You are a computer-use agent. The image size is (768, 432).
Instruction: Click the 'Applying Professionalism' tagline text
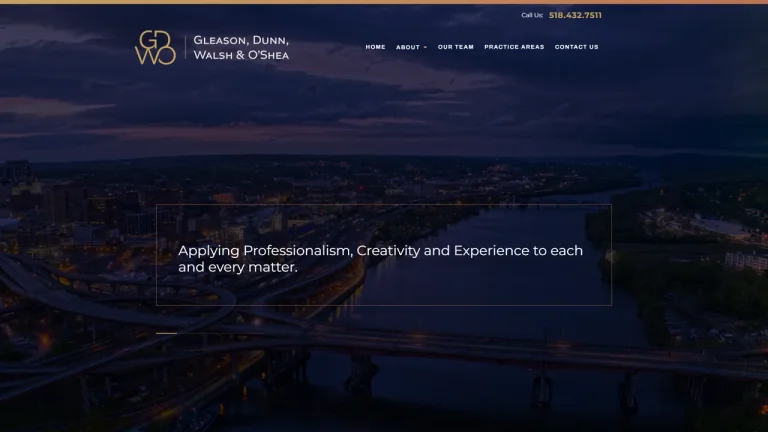click(x=381, y=259)
